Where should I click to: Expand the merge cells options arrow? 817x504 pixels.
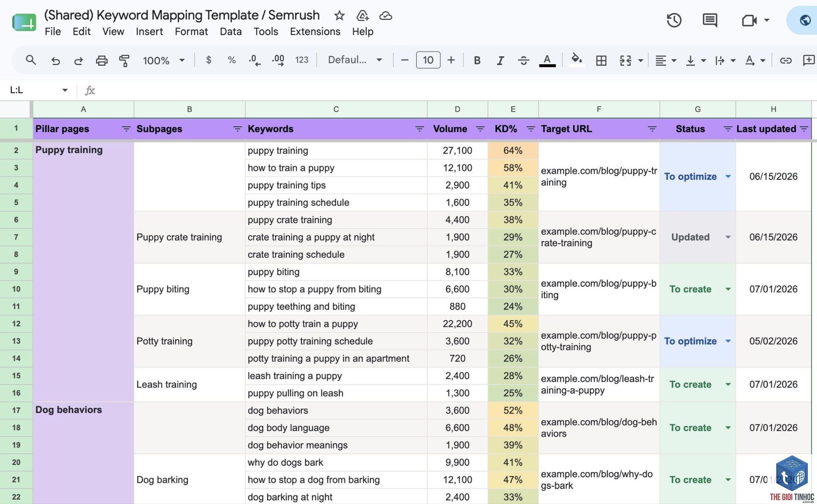coord(640,61)
